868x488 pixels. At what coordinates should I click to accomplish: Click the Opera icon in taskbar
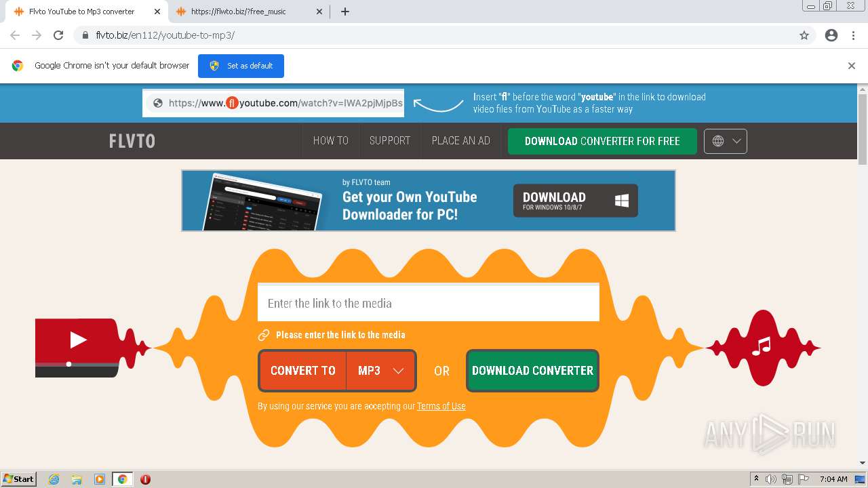coord(145,479)
